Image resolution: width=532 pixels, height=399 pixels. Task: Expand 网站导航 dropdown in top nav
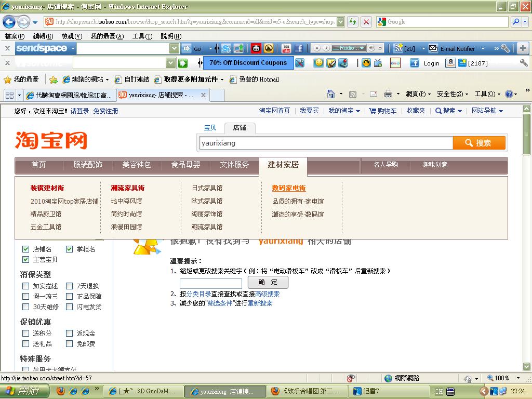[501, 111]
